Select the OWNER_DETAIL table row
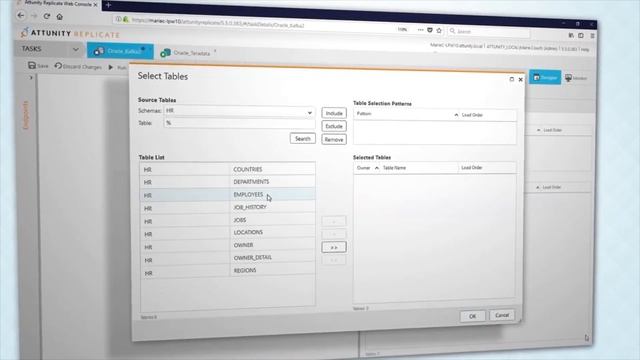 click(x=228, y=258)
